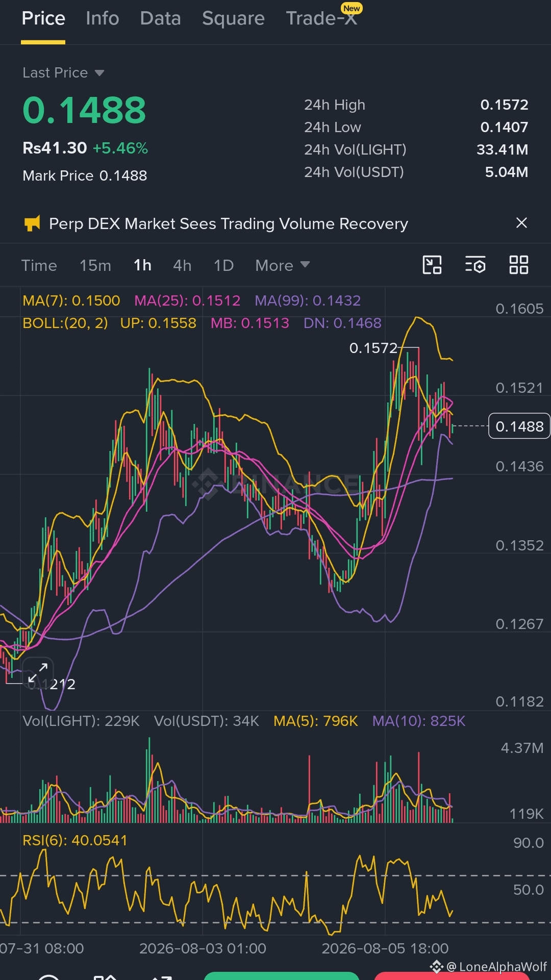The height and width of the screenshot is (980, 551).
Task: Tap the megaphone announcement icon
Action: [x=32, y=223]
